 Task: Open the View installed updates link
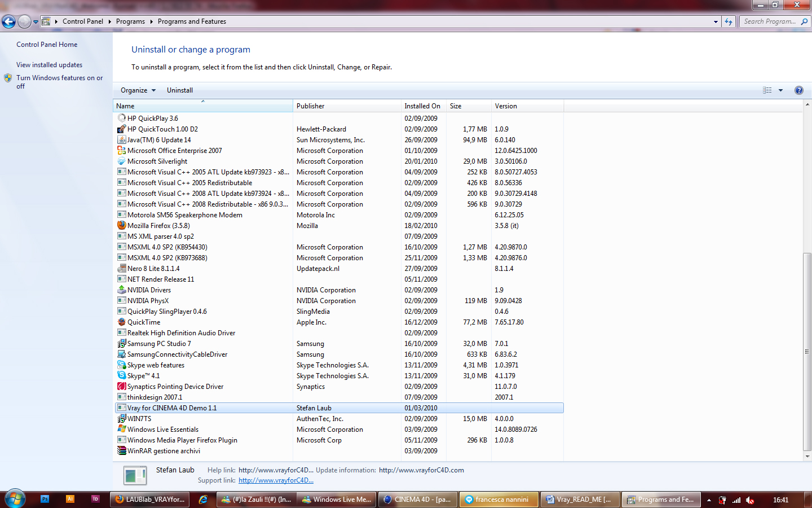pos(49,65)
